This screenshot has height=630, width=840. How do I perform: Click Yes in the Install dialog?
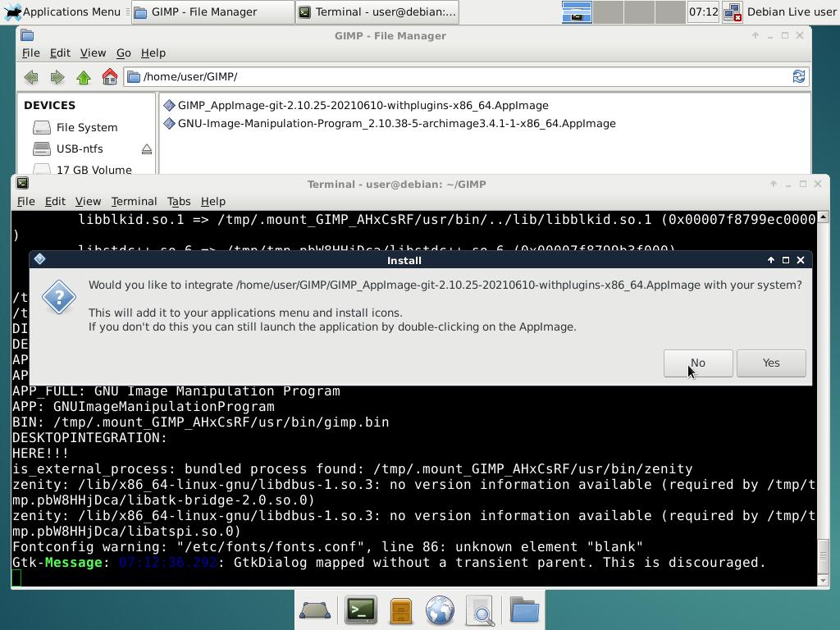pyautogui.click(x=771, y=363)
